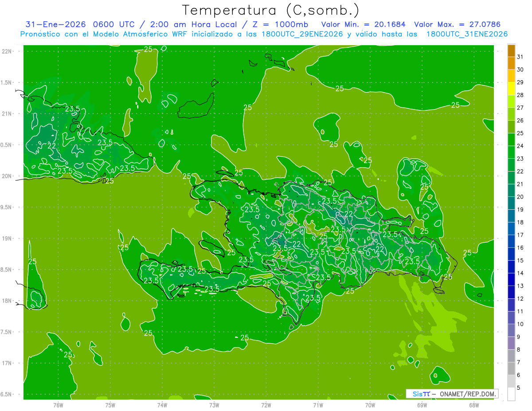Viewport: 532px width, 411px height.
Task: Click the "22N" latitude axis label
Action: coord(7,51)
